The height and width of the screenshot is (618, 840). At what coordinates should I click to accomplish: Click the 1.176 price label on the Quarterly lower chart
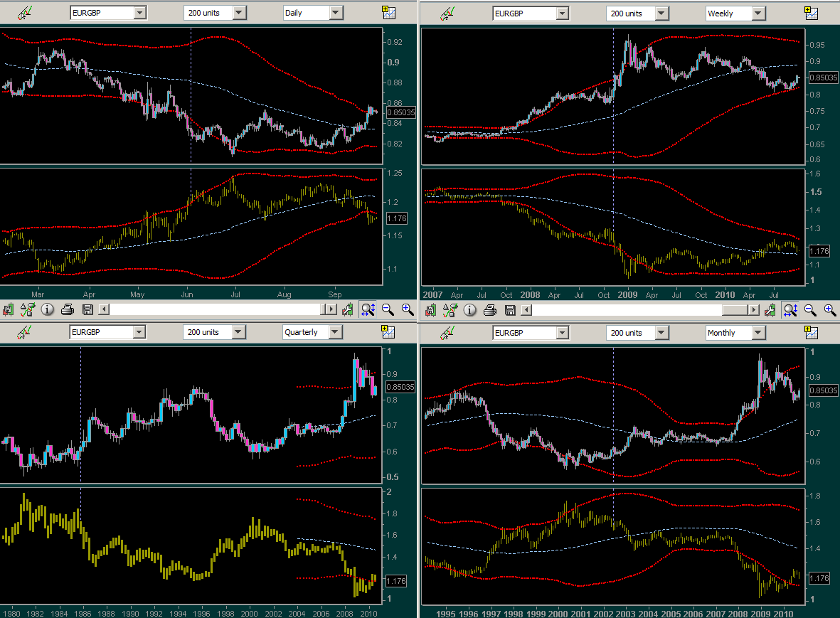tap(396, 581)
